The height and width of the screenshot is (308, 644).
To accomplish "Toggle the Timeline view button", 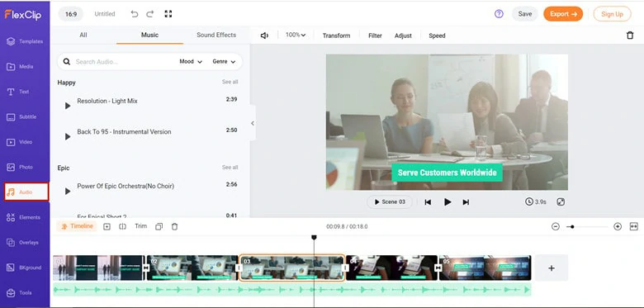I will click(x=77, y=226).
